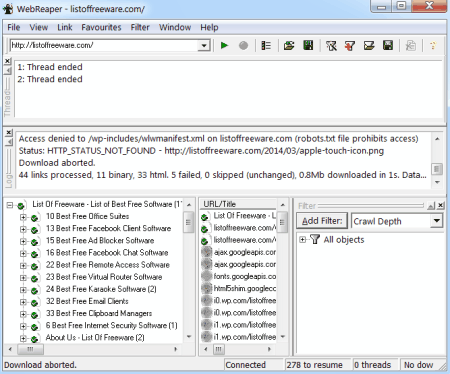450x374 pixels.
Task: Click the new filter funnel icon
Action: [x=331, y=45]
